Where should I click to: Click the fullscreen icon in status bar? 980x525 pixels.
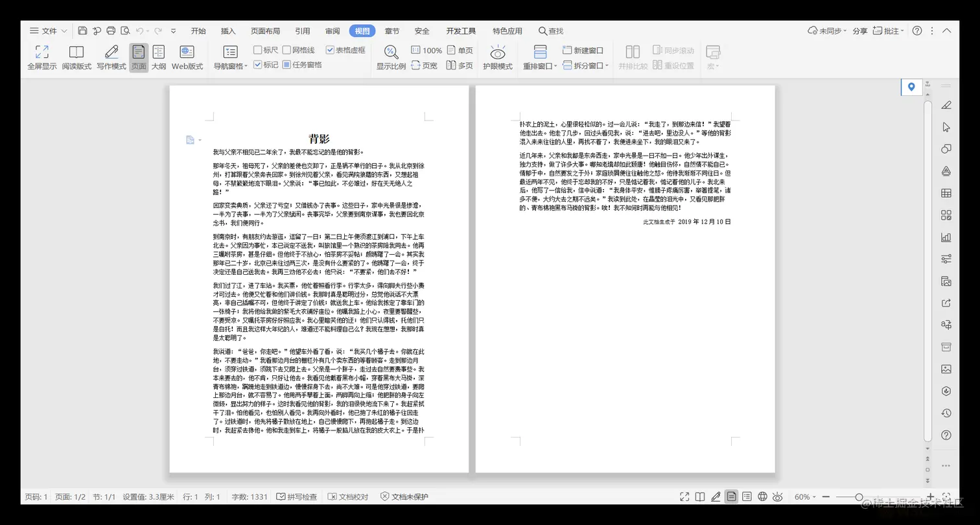point(684,496)
